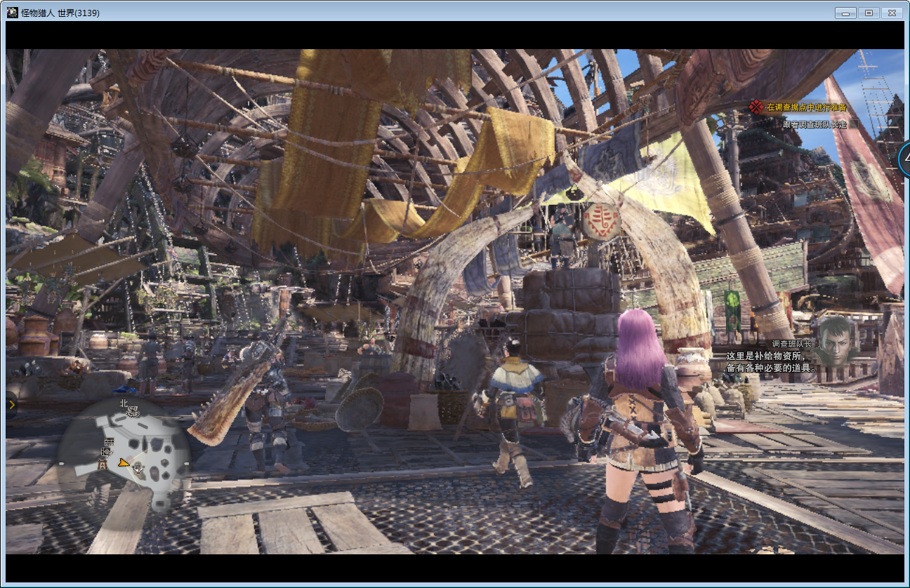Minimize the game window
910x588 pixels.
845,13
